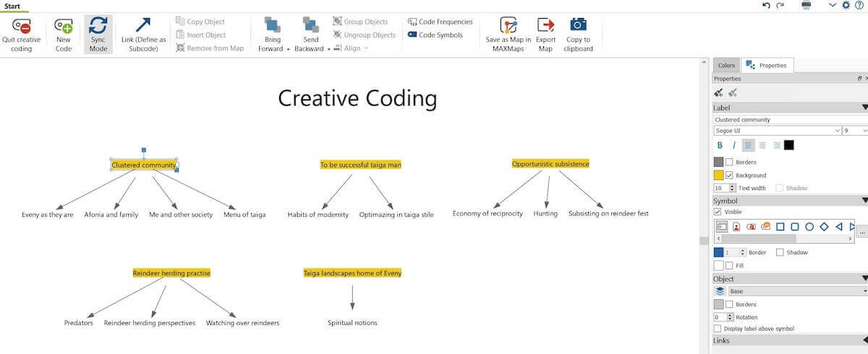
Task: Switch to the Properties tab
Action: (x=767, y=66)
